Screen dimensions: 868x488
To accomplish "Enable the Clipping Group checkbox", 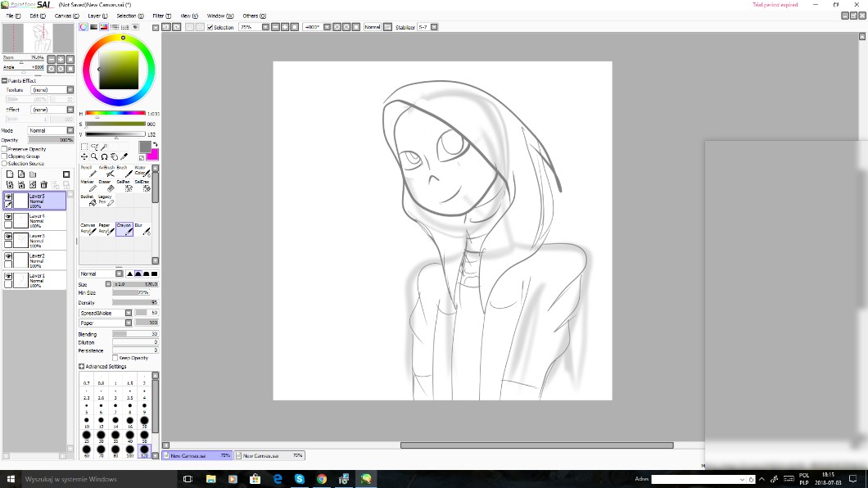I will (4, 156).
